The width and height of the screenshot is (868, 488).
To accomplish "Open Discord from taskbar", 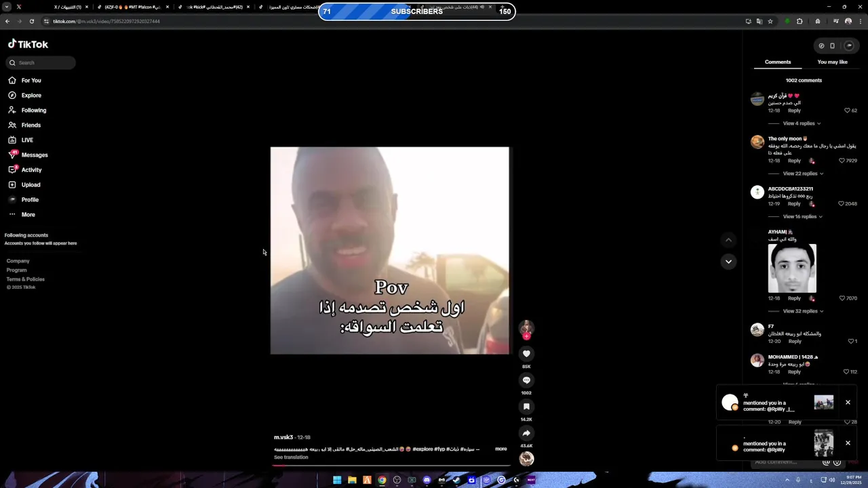I will [427, 480].
